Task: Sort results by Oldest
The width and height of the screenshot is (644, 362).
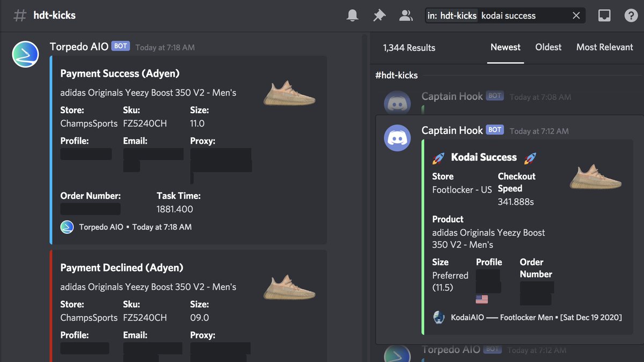Action: [548, 47]
